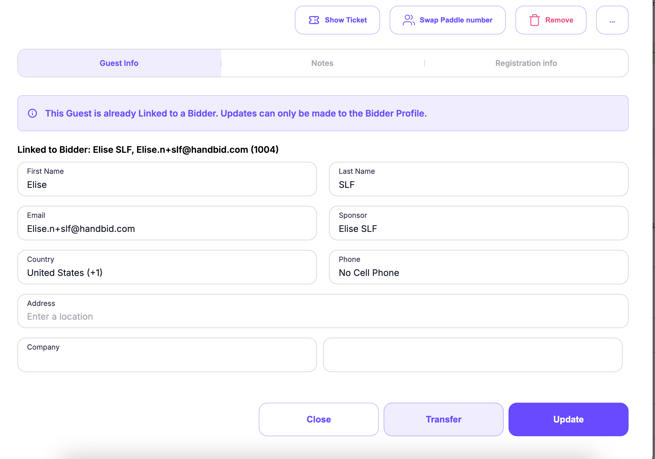
Task: Open the three-dots more options menu
Action: click(x=612, y=20)
